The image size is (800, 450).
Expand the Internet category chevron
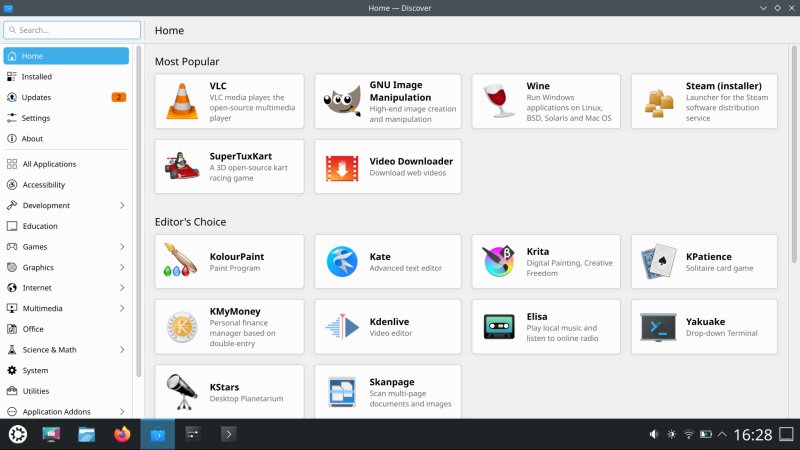pyautogui.click(x=122, y=288)
